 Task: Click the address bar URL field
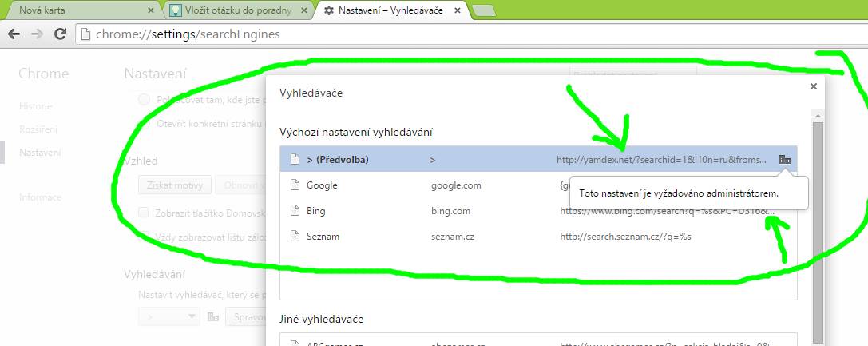click(x=470, y=34)
